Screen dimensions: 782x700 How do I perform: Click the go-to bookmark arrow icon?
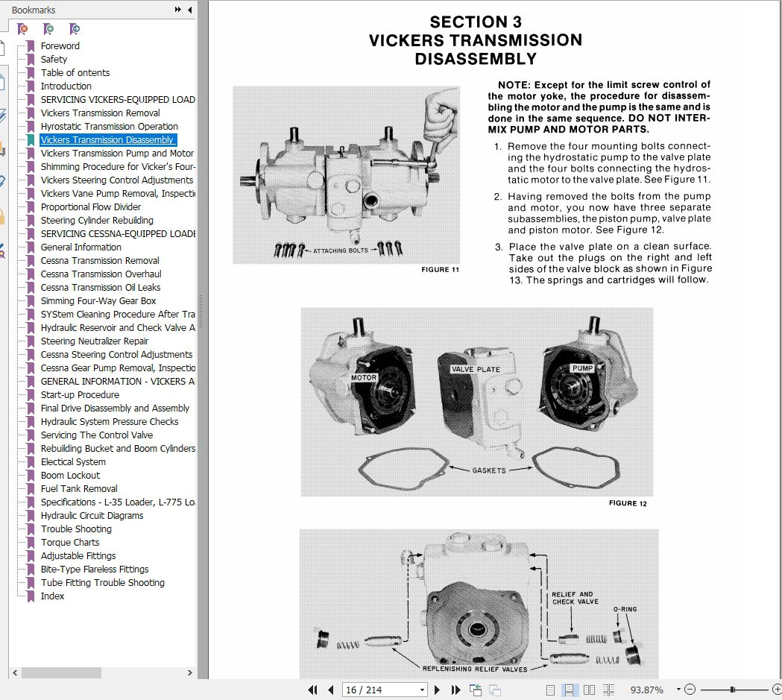pyautogui.click(x=75, y=29)
